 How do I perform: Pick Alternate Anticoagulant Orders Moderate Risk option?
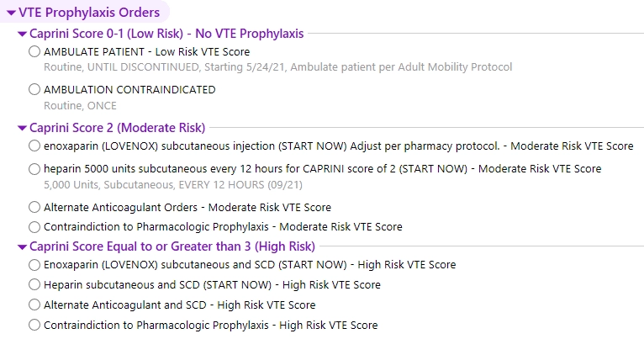pos(34,207)
